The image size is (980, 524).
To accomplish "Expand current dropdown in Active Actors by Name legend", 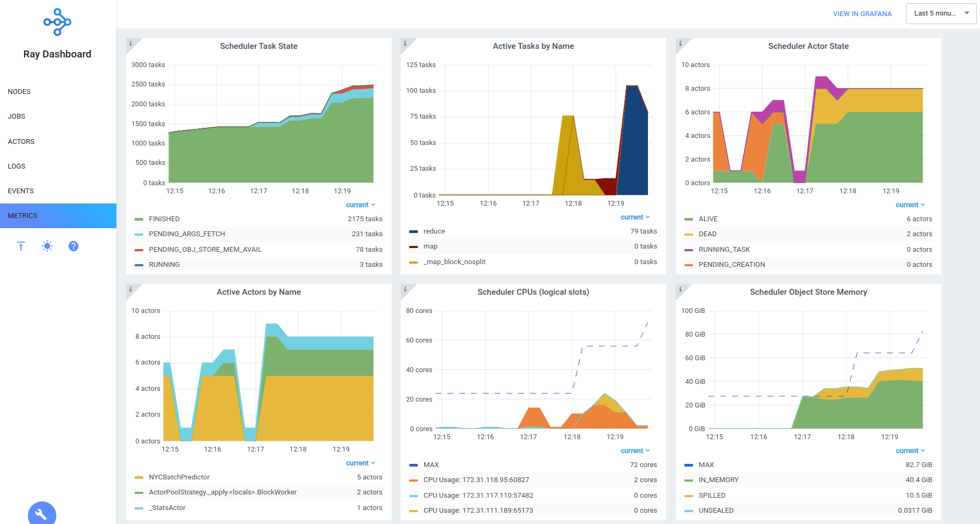I will click(360, 463).
